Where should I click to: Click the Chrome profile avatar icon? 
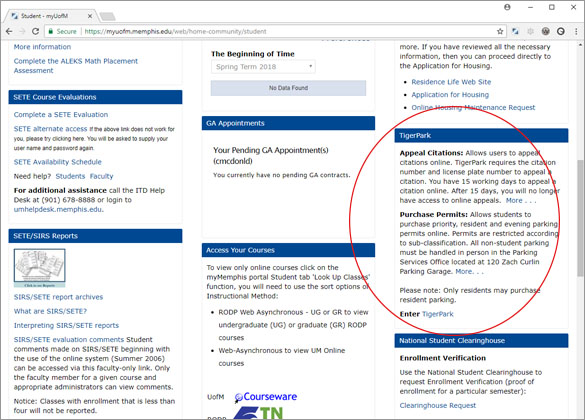[507, 7]
